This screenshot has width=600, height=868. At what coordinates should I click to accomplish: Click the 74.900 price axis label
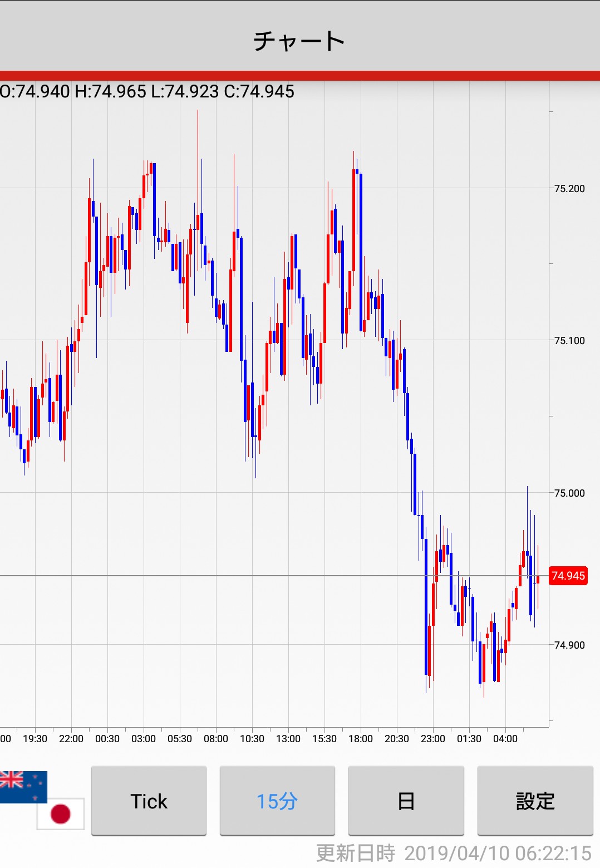pos(569,645)
